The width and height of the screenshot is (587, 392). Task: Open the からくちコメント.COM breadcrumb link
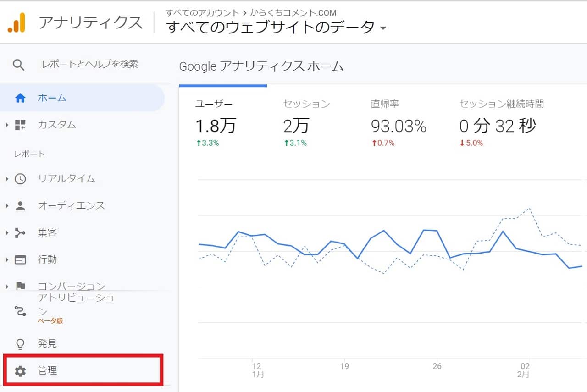pyautogui.click(x=293, y=12)
